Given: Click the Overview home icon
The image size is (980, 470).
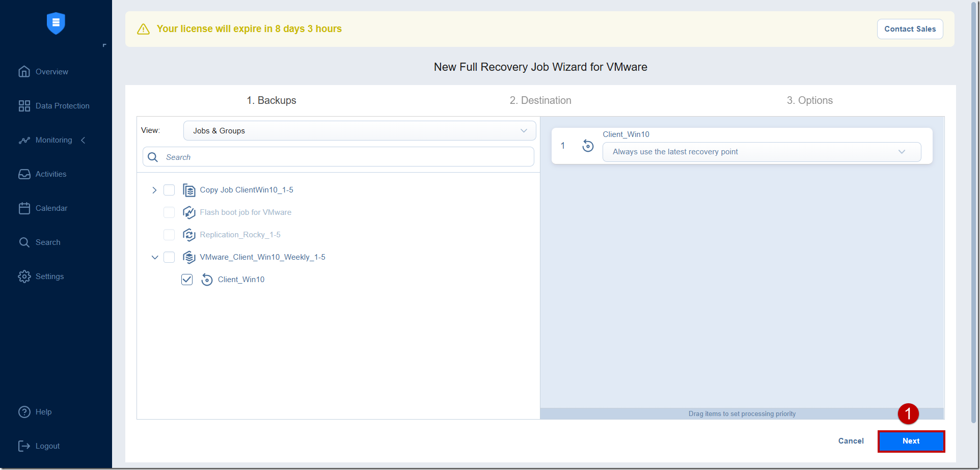Looking at the screenshot, I should [24, 72].
